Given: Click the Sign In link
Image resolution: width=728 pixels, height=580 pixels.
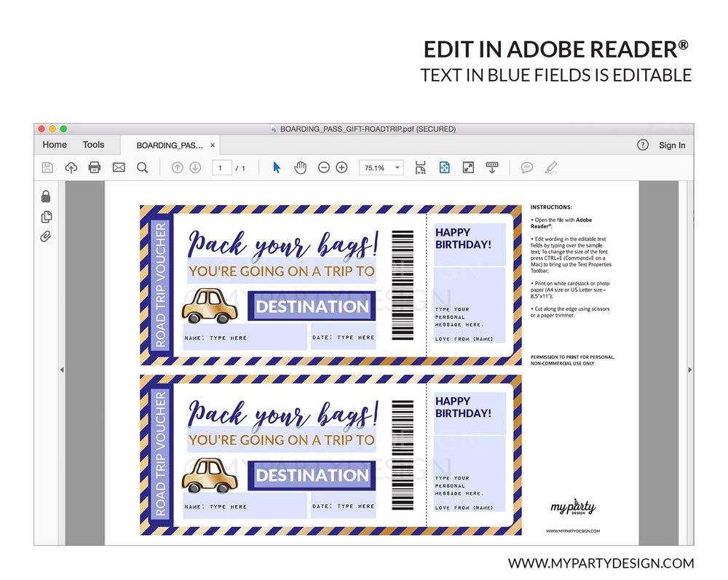Looking at the screenshot, I should (672, 146).
